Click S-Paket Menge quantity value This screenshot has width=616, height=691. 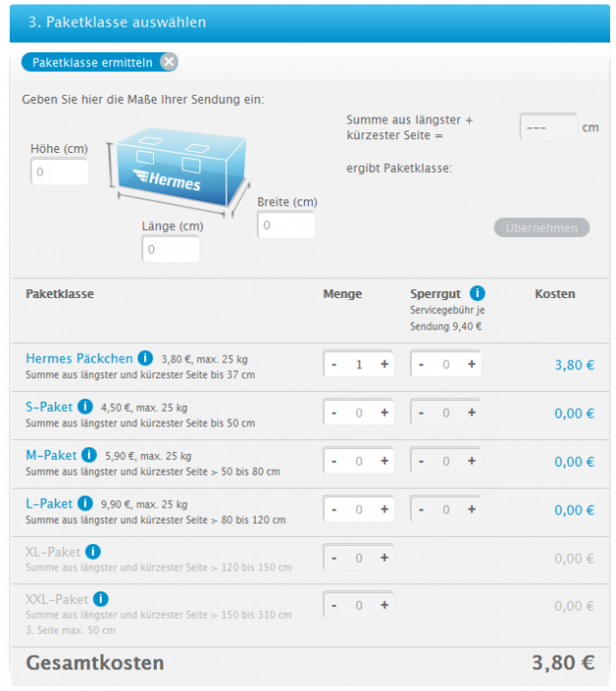[359, 413]
